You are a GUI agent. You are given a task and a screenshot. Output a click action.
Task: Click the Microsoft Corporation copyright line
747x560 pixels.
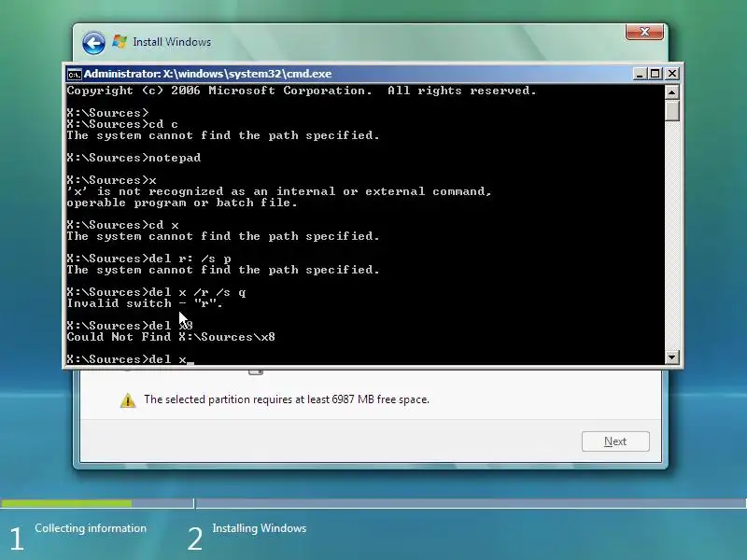coord(302,91)
